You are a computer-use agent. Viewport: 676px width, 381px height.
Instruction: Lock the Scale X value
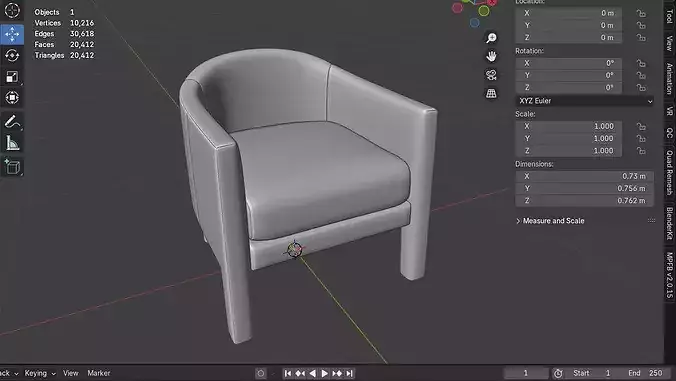pyautogui.click(x=641, y=127)
